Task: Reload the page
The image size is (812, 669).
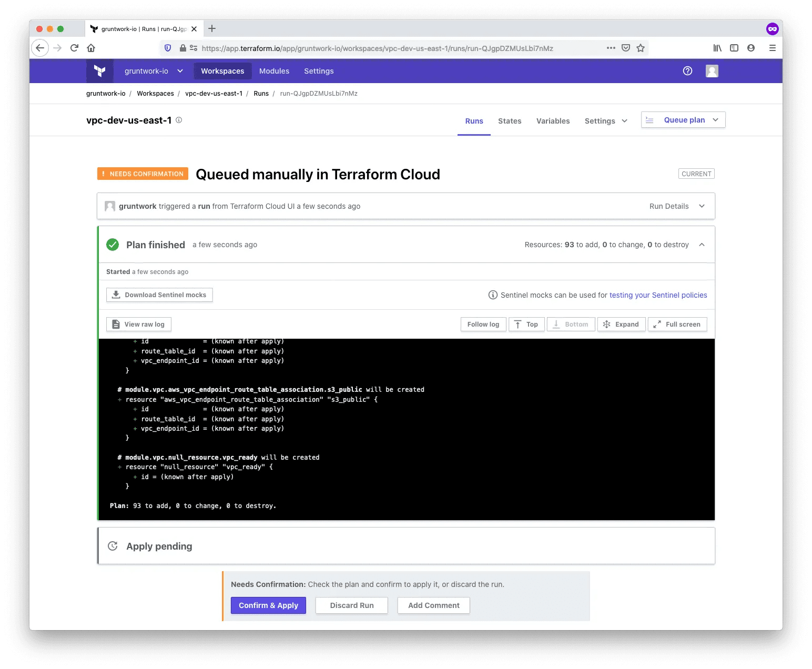Action: 75,48
